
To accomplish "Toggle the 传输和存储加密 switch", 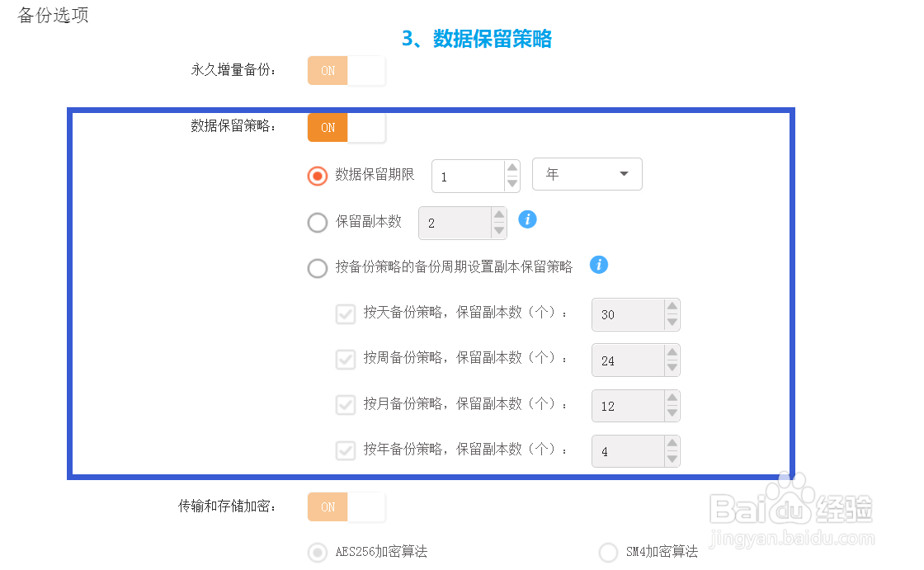I will 346,506.
